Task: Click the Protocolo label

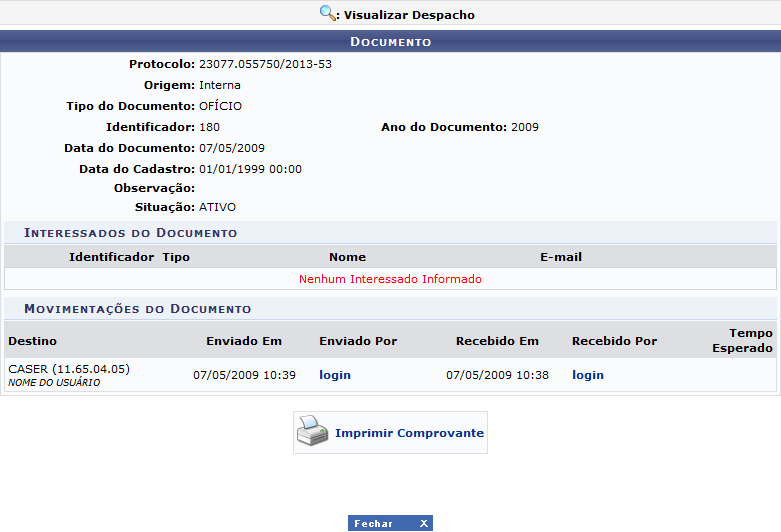Action: [162, 64]
